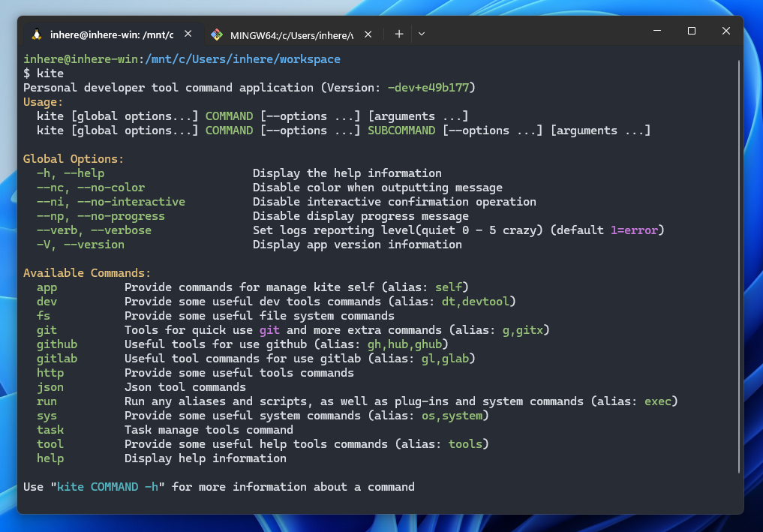Click the 'json' command name
The width and height of the screenshot is (763, 532).
click(50, 387)
